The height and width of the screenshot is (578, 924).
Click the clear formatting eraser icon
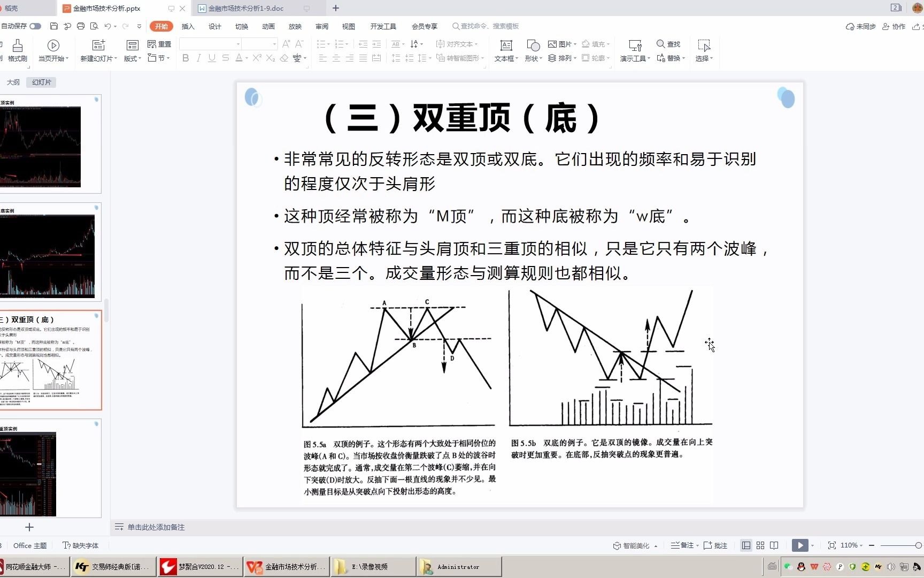pyautogui.click(x=284, y=58)
